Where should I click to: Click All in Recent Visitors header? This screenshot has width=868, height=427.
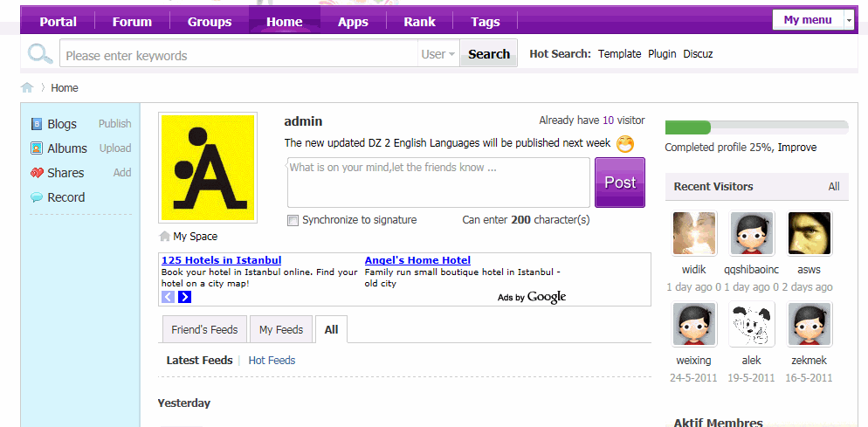(x=834, y=187)
